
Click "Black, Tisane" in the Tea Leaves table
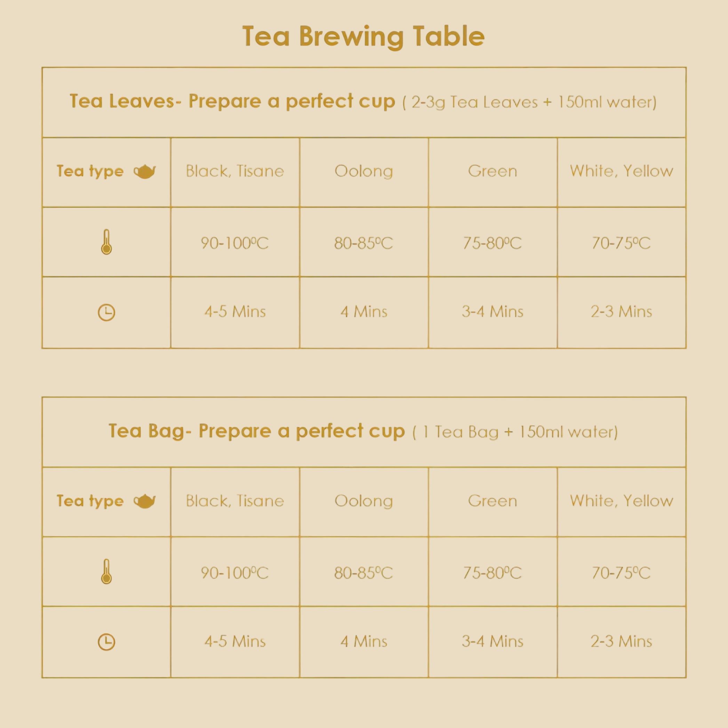(235, 171)
